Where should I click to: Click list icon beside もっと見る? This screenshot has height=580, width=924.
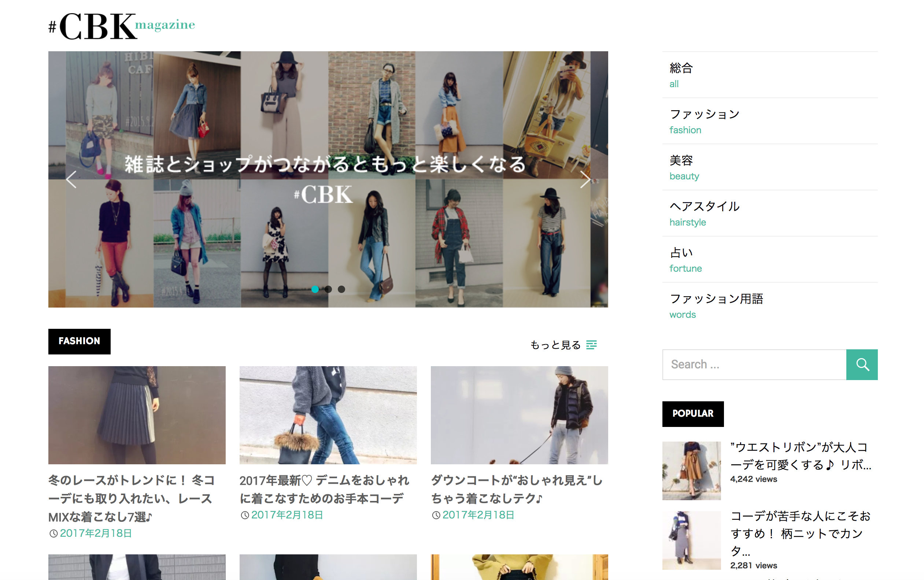tap(591, 345)
